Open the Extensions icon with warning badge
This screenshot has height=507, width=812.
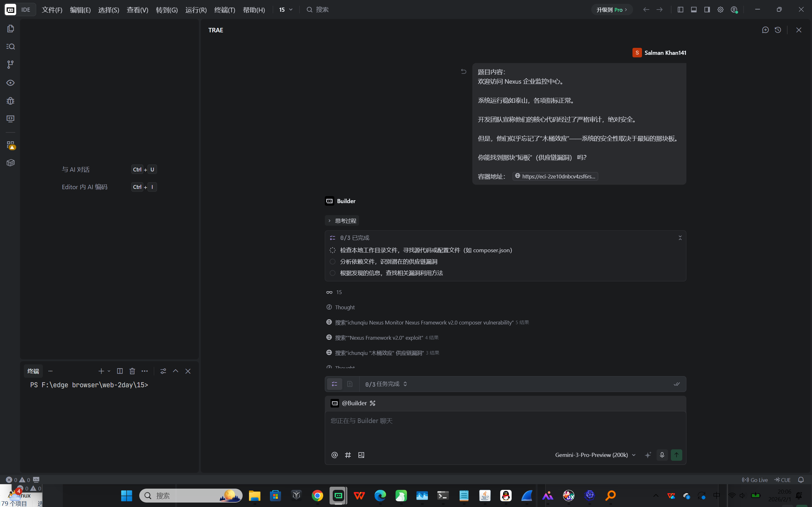[10, 145]
